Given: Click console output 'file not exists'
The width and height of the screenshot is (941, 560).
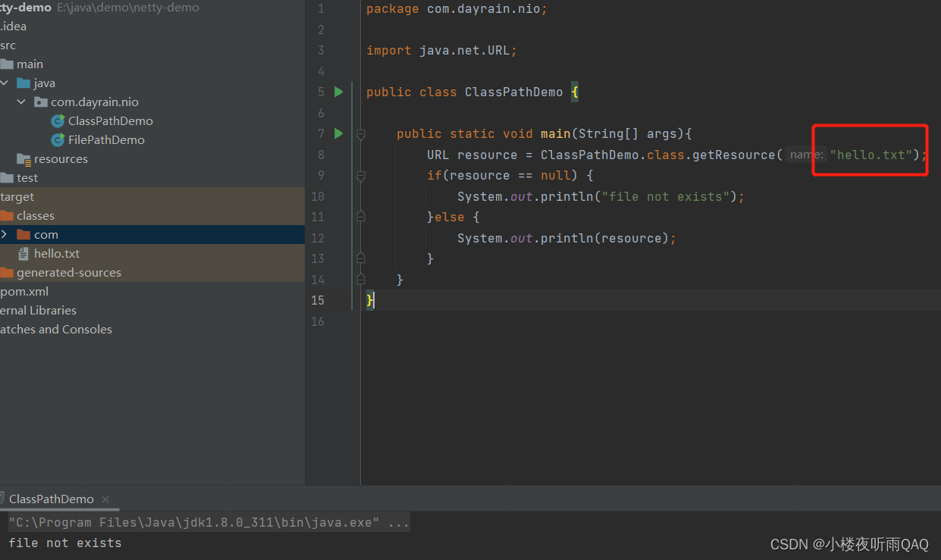Looking at the screenshot, I should (65, 543).
